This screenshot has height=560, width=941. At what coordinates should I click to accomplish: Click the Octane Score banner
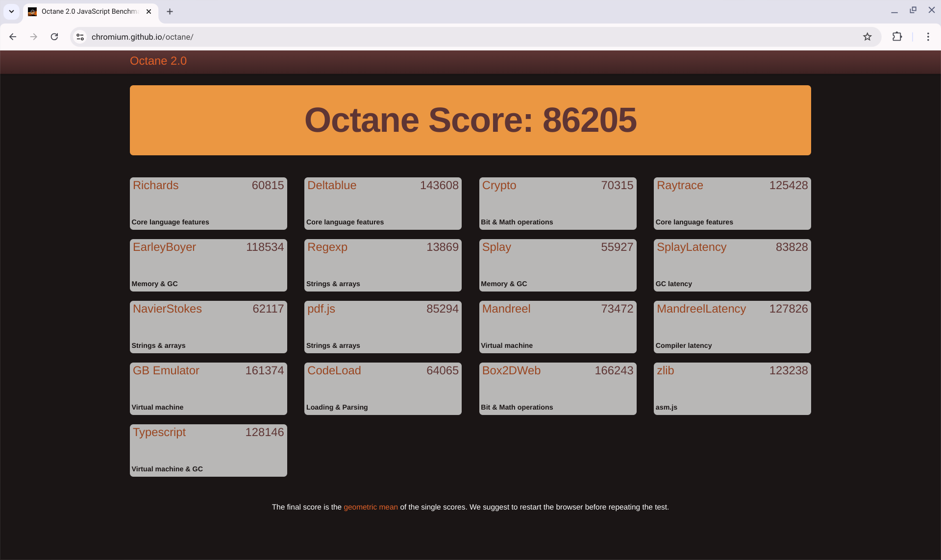coord(470,120)
